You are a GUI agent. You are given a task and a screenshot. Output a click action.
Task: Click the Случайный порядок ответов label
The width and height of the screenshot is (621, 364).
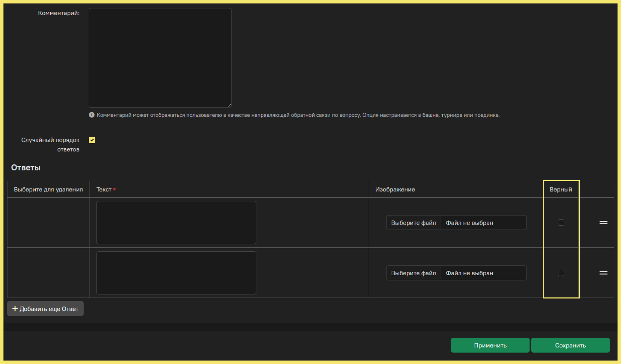[50, 145]
